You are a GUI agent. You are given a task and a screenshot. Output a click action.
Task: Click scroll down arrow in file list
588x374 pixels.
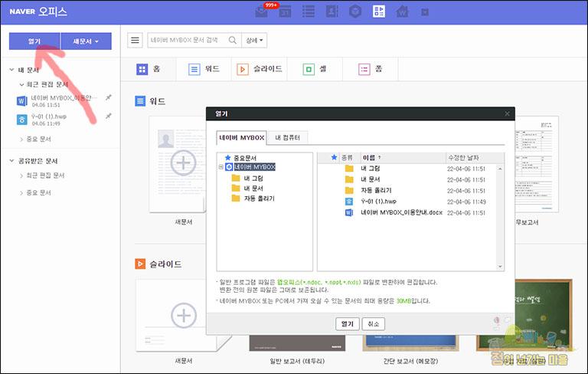[x=500, y=267]
